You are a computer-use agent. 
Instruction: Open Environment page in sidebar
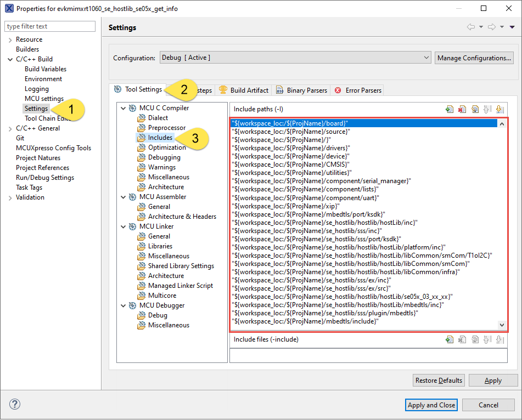pos(43,79)
